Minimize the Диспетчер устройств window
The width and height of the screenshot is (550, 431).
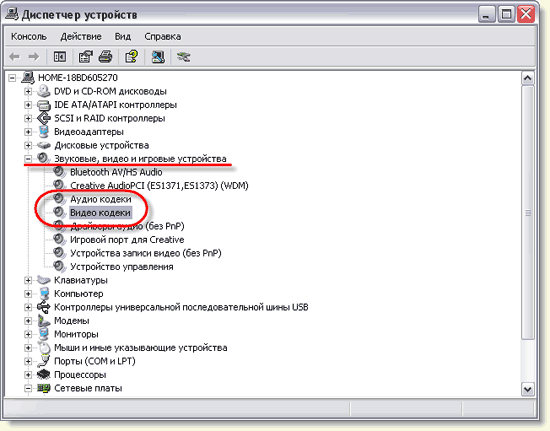[487, 15]
